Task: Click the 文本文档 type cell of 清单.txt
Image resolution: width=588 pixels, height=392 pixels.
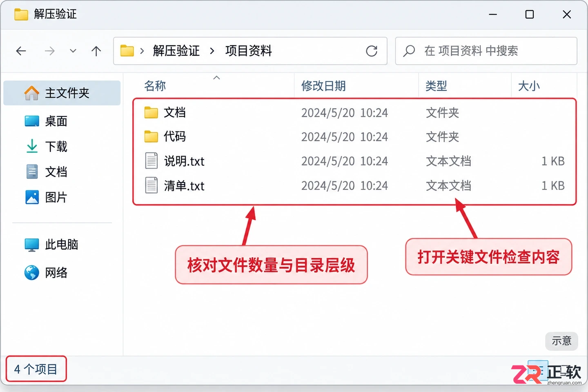Action: (x=448, y=186)
